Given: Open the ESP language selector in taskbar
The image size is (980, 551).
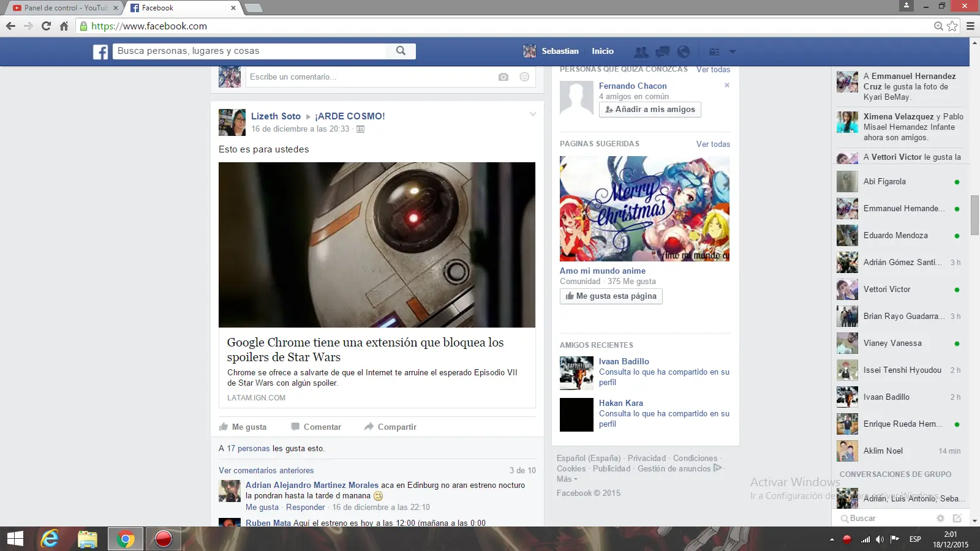Looking at the screenshot, I should (915, 539).
